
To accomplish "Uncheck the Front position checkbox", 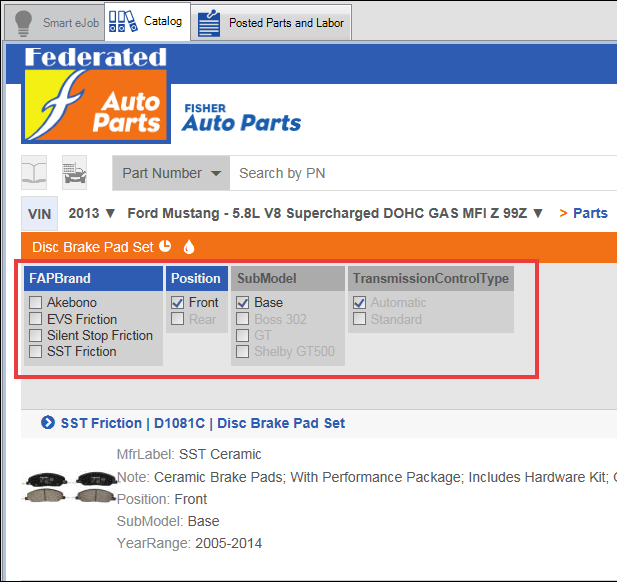I will click(177, 303).
